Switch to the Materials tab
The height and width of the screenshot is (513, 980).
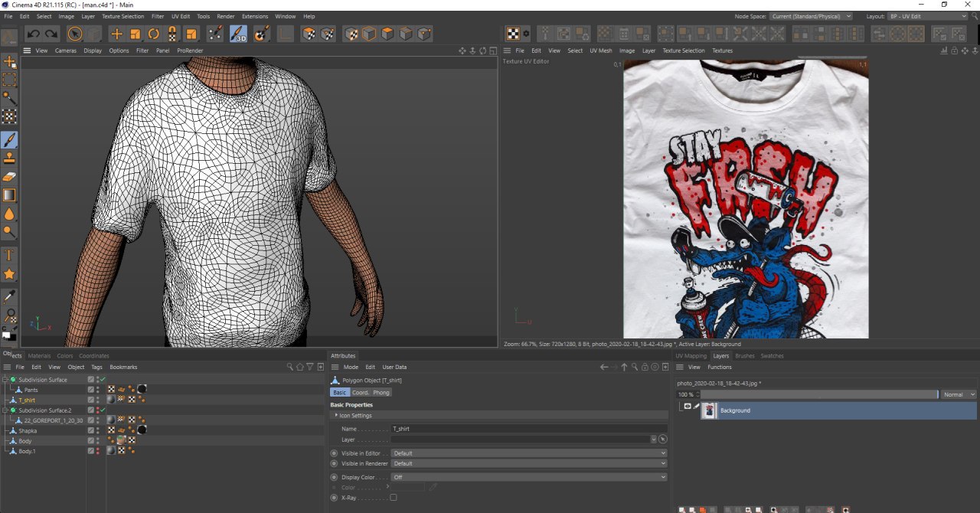tap(39, 355)
